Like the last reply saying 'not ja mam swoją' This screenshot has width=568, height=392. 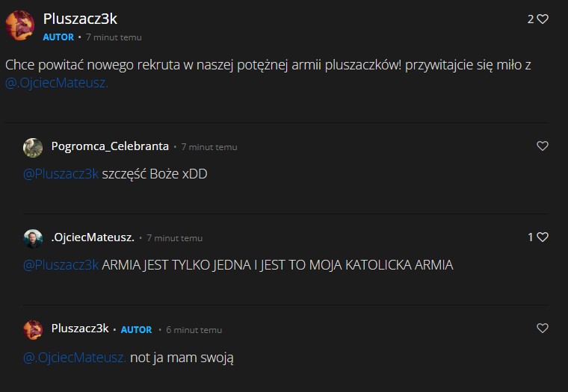(543, 329)
